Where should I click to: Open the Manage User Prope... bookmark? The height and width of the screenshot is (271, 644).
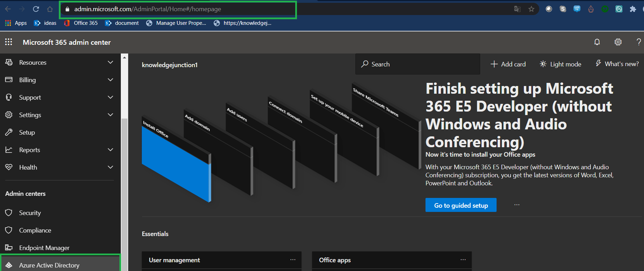(x=176, y=23)
